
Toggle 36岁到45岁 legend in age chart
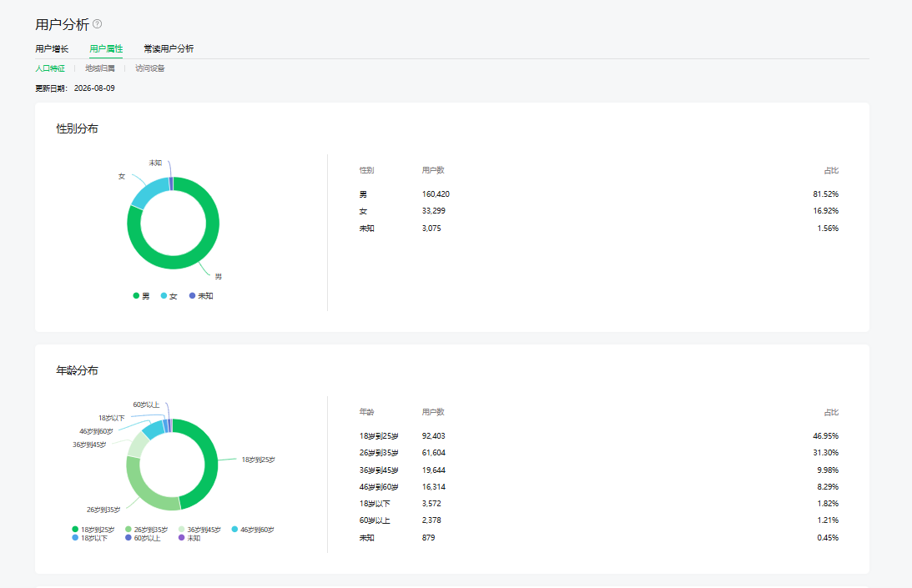point(199,530)
